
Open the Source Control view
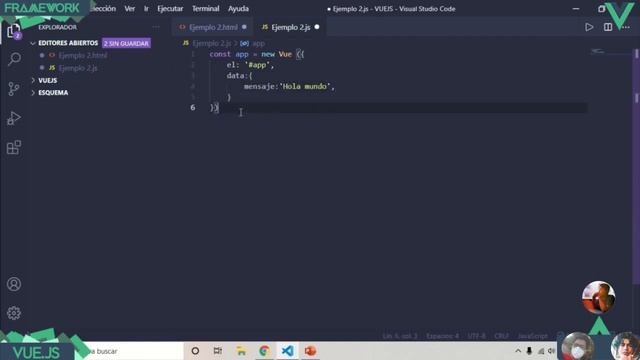coord(14,89)
